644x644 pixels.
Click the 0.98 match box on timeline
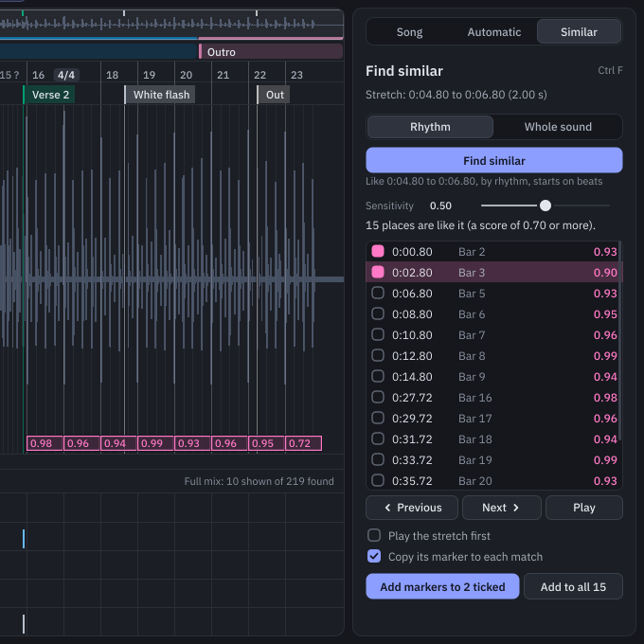click(x=45, y=443)
